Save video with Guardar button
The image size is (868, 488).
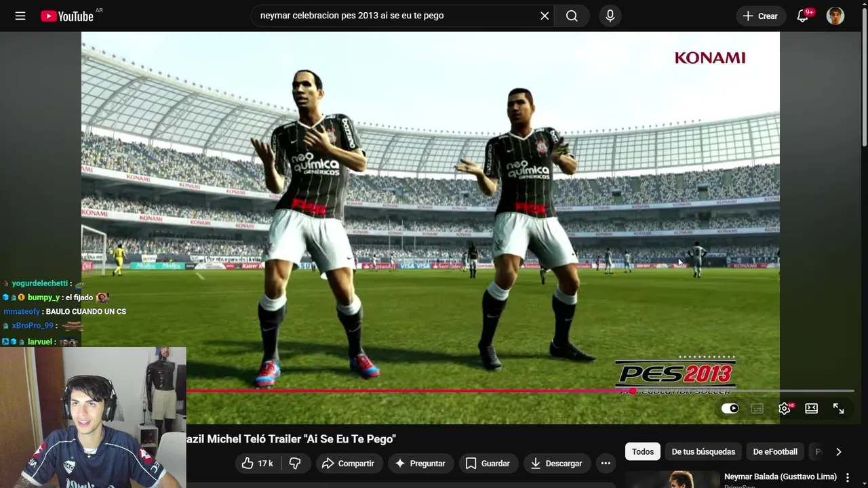pos(488,463)
